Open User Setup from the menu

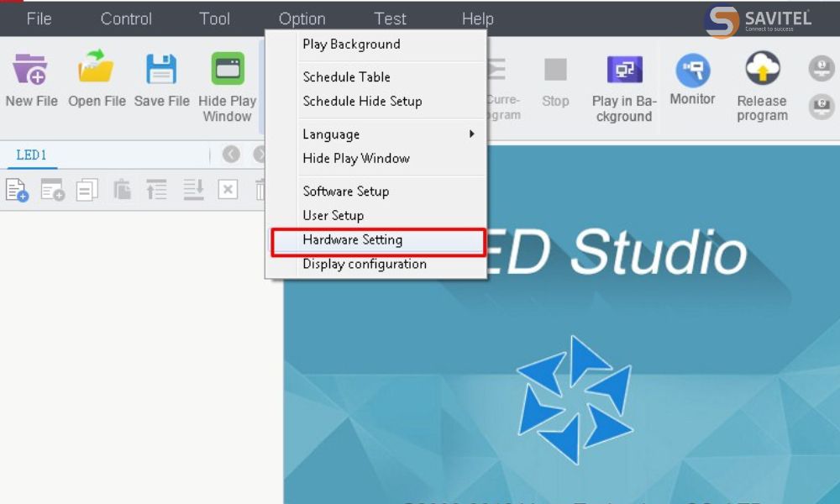pos(376,215)
